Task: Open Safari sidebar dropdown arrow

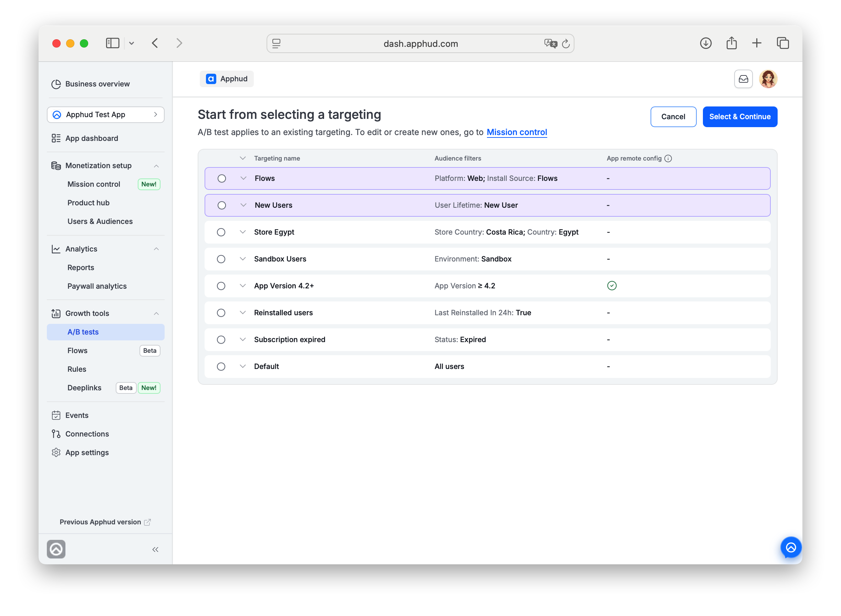Action: coord(132,43)
